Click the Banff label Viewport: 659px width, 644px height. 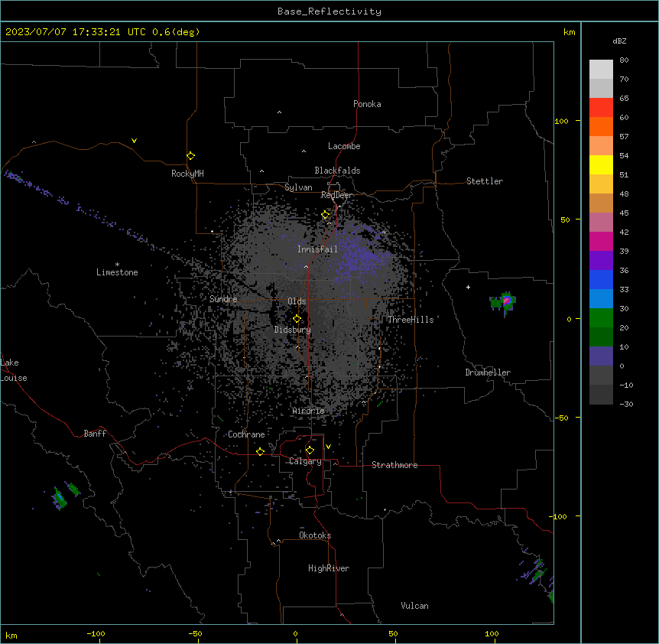point(95,434)
